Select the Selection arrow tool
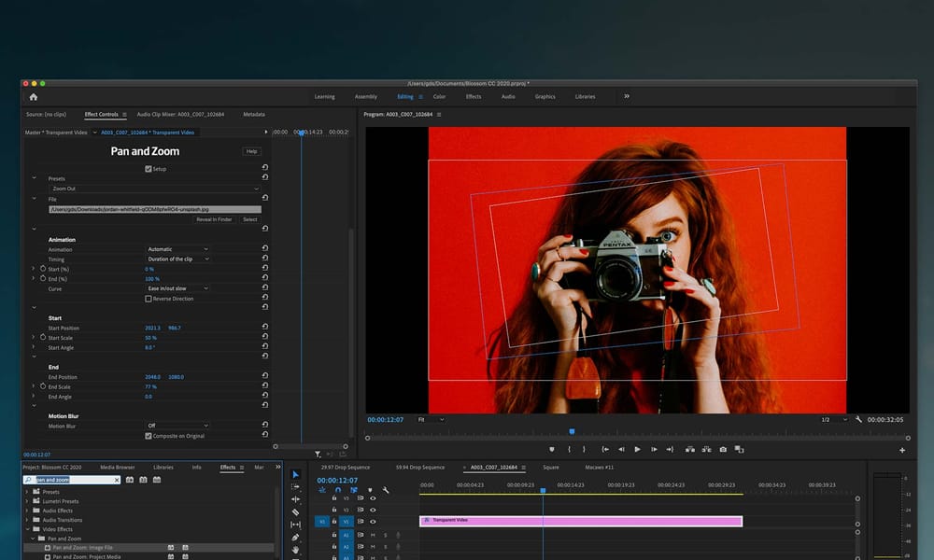934x560 pixels. pyautogui.click(x=296, y=475)
